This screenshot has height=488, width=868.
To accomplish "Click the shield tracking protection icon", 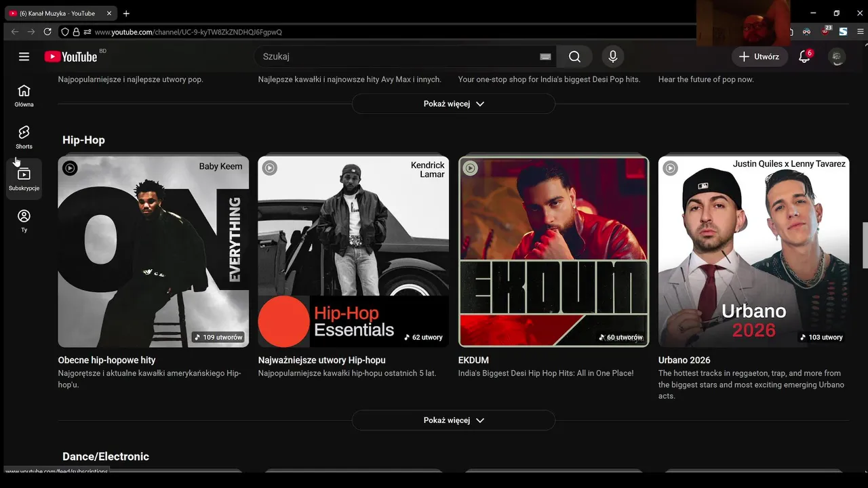I will (65, 32).
